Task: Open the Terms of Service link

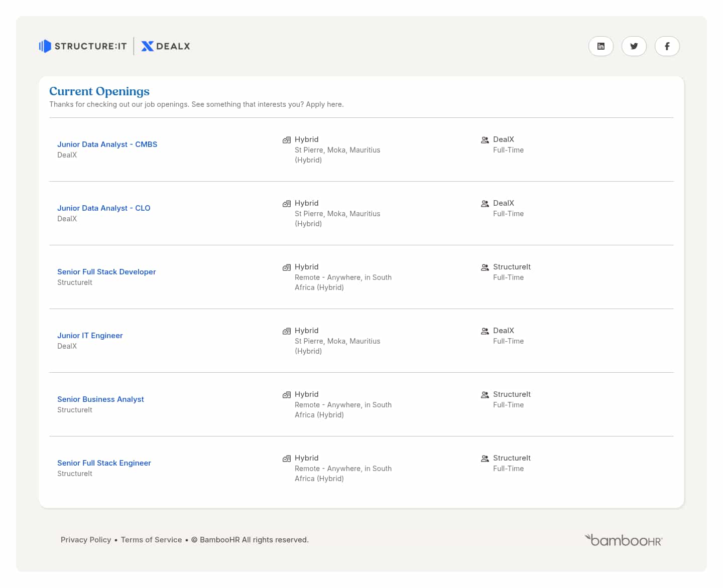Action: [151, 540]
